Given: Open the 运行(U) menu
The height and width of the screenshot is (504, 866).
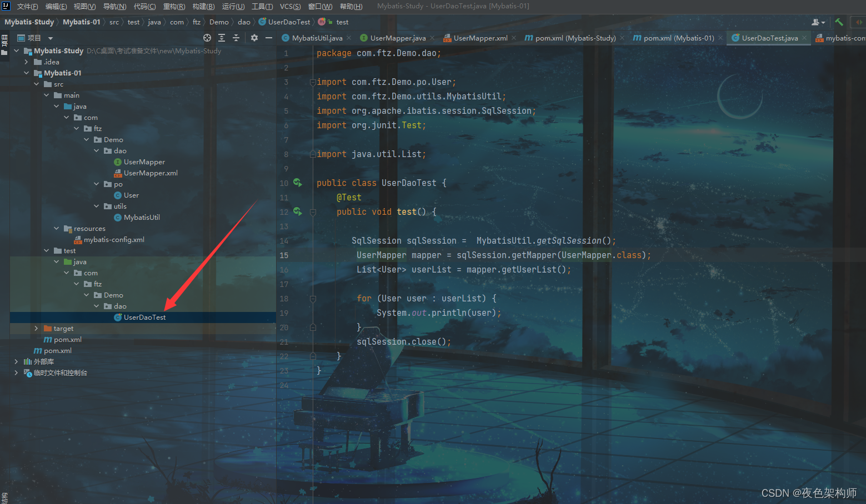Looking at the screenshot, I should click(233, 7).
